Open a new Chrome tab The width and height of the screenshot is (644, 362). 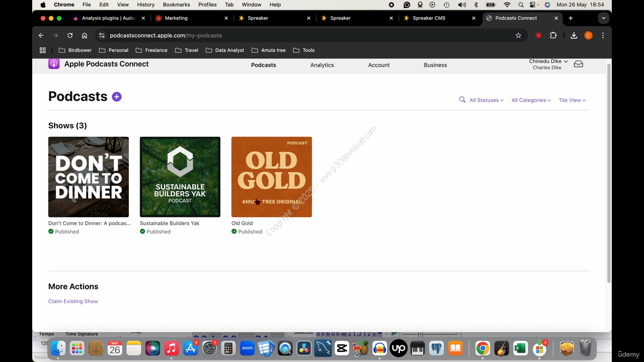[x=571, y=18]
